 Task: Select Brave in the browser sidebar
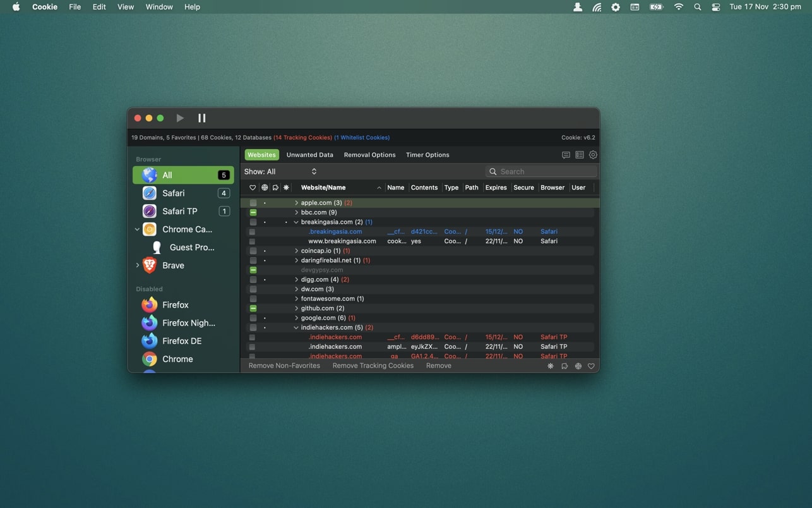(x=173, y=265)
